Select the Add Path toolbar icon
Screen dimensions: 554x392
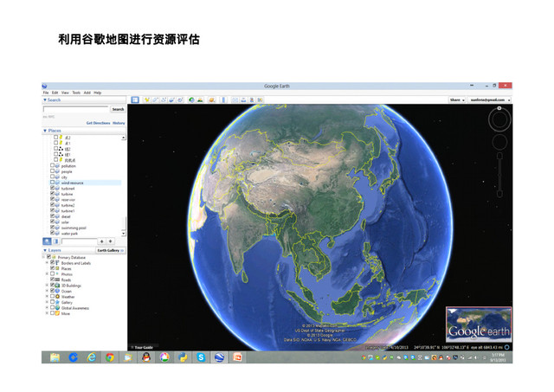164,100
